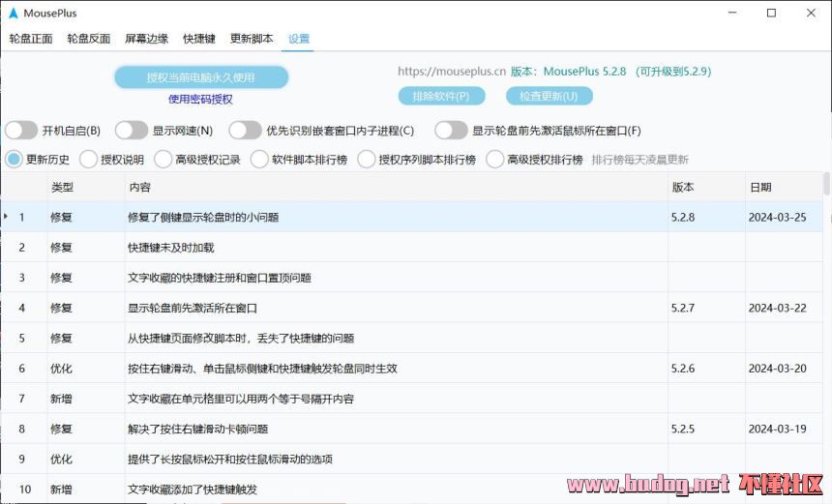
Task: Open the 更新脚本 tab
Action: click(252, 39)
